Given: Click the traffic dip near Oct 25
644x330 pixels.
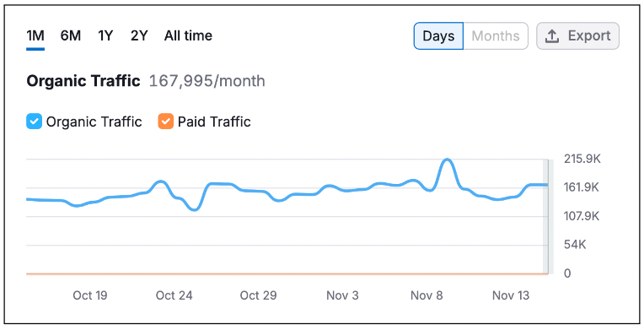Looking at the screenshot, I should (195, 209).
